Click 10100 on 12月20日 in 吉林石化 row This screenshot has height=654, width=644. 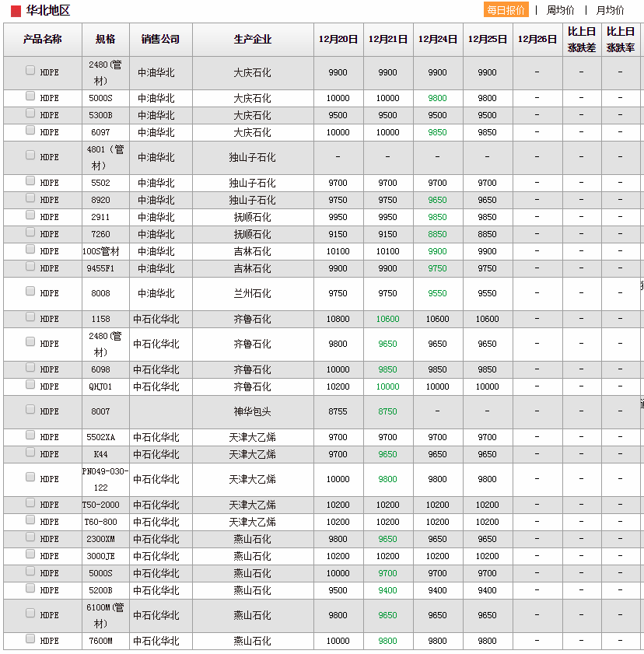point(338,251)
